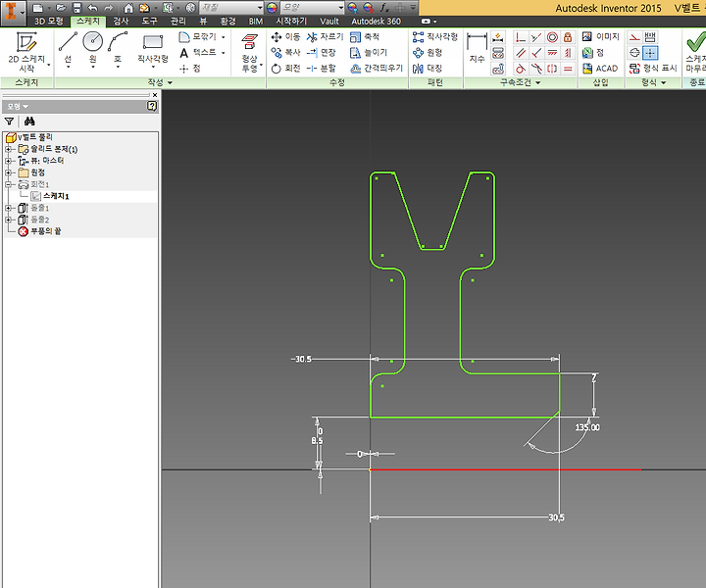This screenshot has width=706, height=588.
Task: Open the 관리 ribbon tab
Action: point(177,22)
